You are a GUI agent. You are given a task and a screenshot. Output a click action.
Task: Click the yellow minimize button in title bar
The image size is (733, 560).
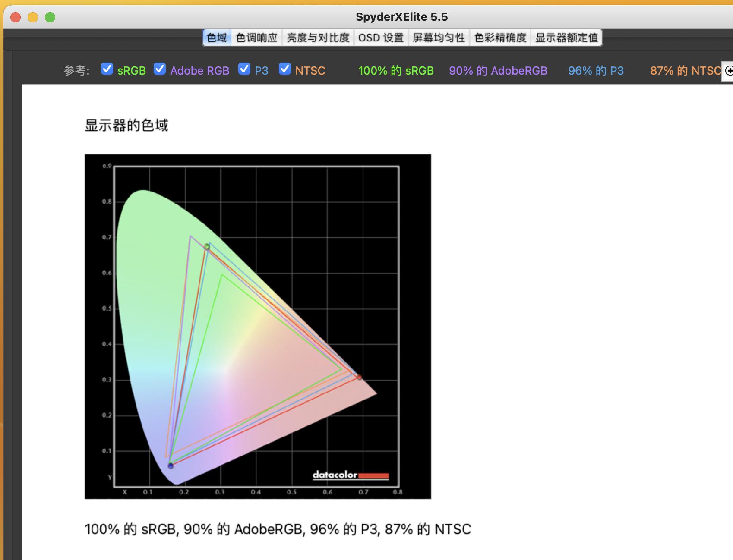click(x=33, y=18)
